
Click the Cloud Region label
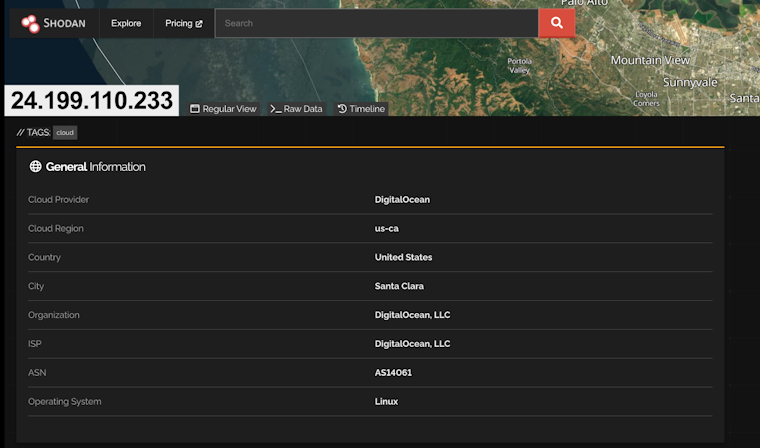56,228
